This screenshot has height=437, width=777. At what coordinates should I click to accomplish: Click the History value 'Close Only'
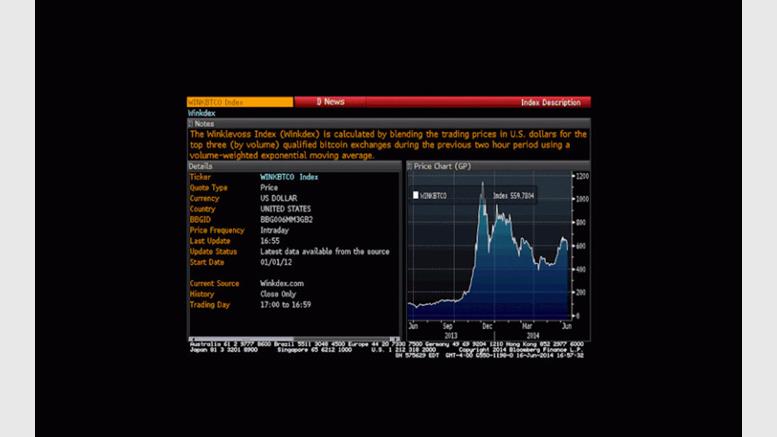point(278,294)
